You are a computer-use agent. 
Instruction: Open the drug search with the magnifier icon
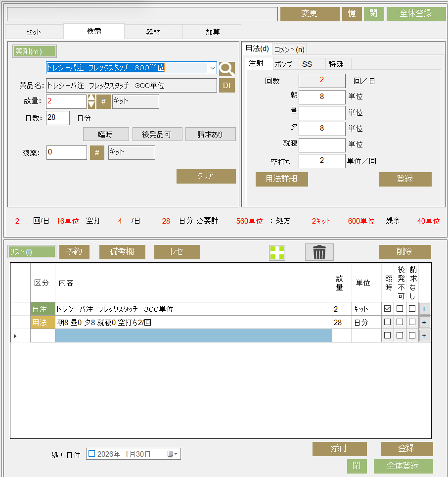226,68
